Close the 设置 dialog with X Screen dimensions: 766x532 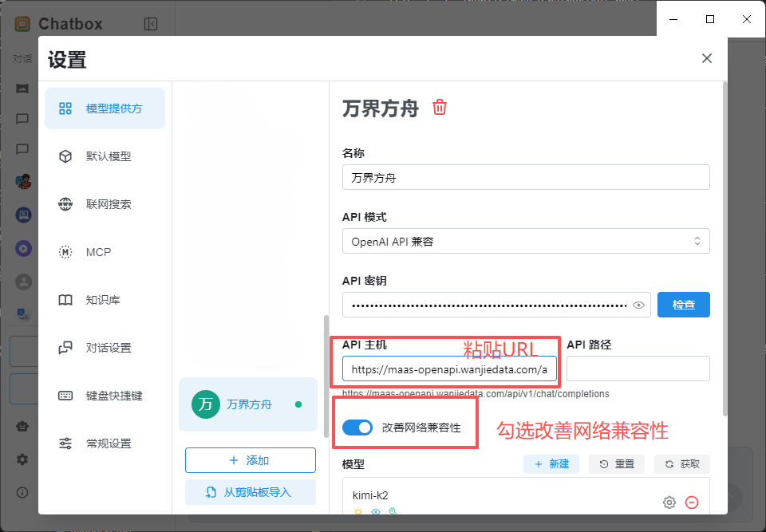[x=706, y=58]
